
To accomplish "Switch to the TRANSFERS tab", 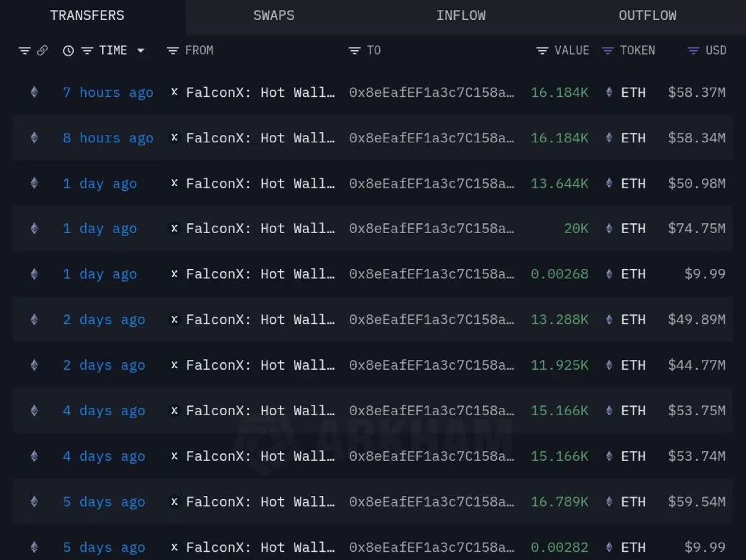I will click(87, 16).
